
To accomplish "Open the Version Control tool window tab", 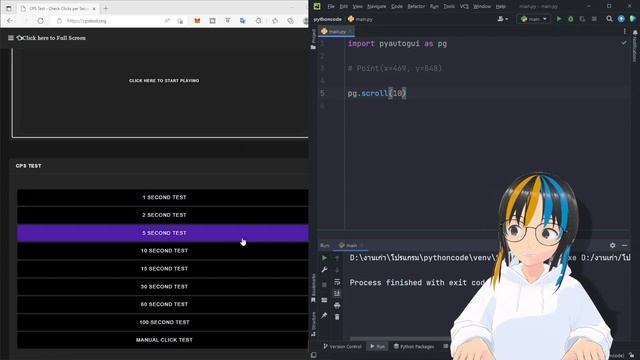I will click(342, 346).
